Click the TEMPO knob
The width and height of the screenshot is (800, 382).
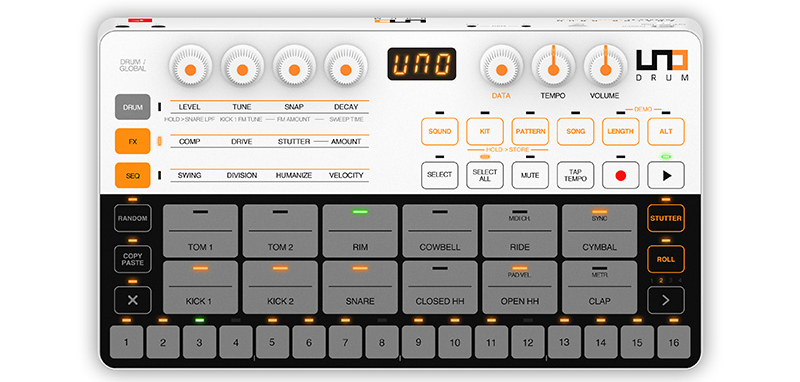[x=554, y=66]
